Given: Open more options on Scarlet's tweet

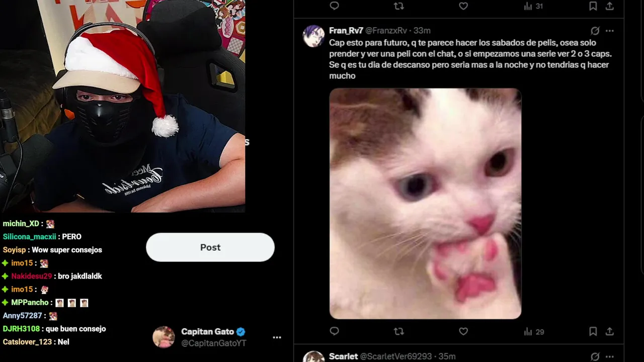Looking at the screenshot, I should (609, 356).
